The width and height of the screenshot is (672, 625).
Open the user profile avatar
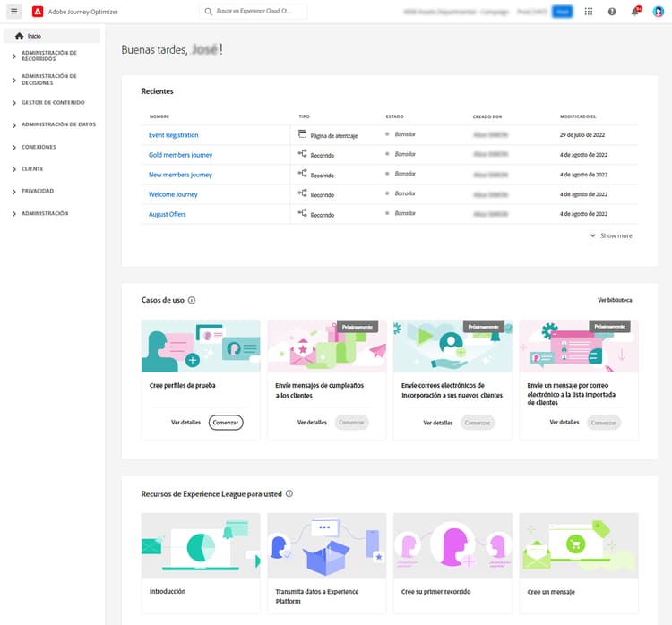pyautogui.click(x=658, y=12)
